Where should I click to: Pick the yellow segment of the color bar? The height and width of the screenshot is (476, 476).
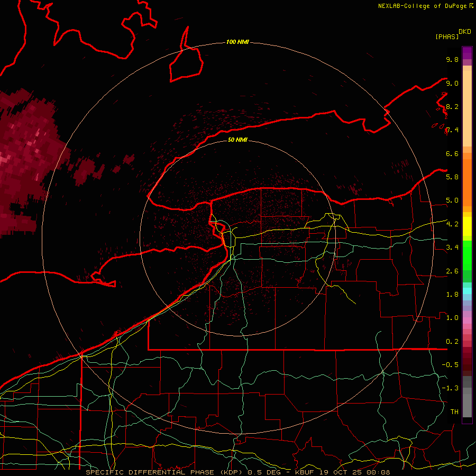pos(467,226)
